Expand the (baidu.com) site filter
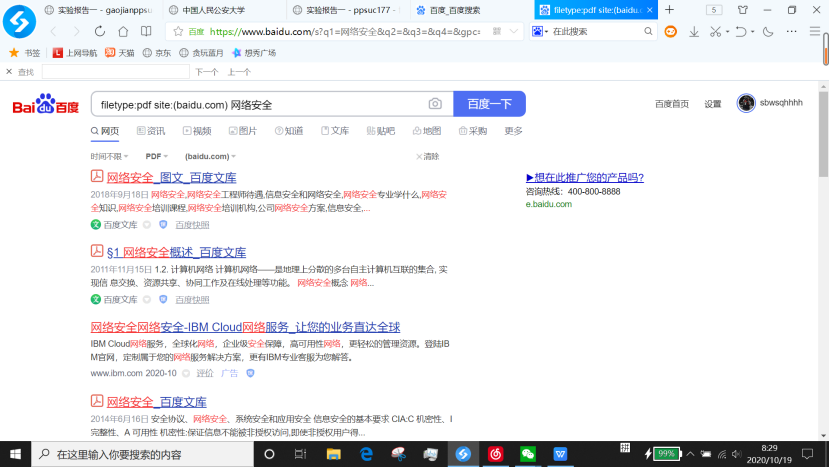Viewport: 830px width, 467px height. (x=210, y=156)
